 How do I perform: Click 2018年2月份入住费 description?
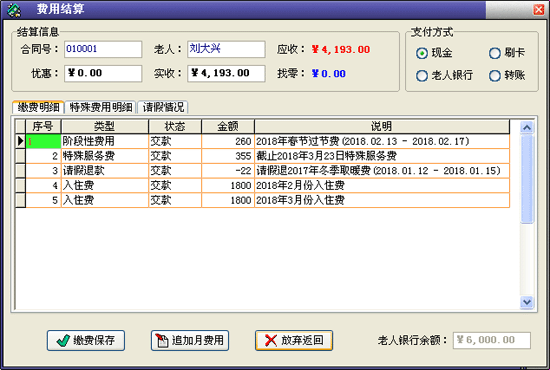[x=382, y=186]
